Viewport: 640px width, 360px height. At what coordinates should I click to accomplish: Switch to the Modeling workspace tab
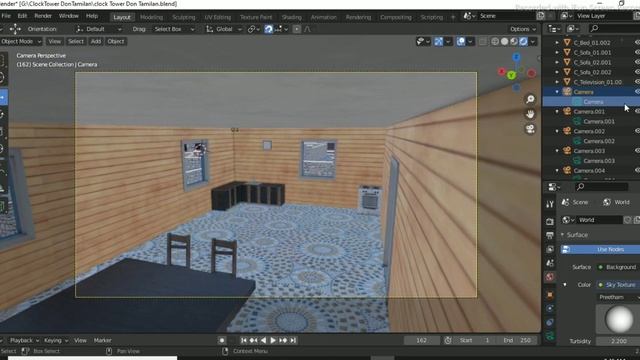pyautogui.click(x=151, y=17)
